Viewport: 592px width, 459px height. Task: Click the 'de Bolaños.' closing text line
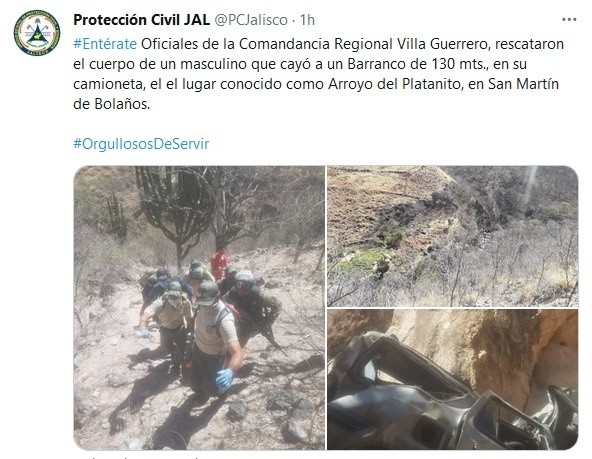(x=112, y=104)
